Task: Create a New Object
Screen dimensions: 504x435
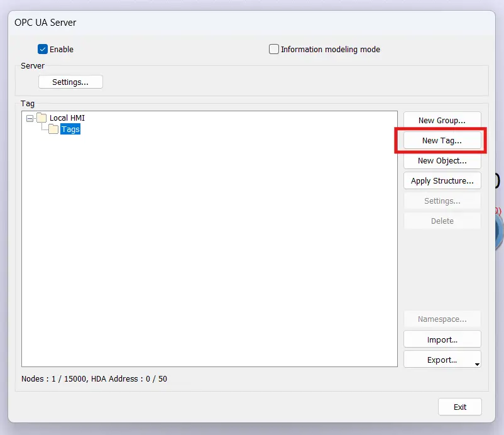Action: coord(442,161)
